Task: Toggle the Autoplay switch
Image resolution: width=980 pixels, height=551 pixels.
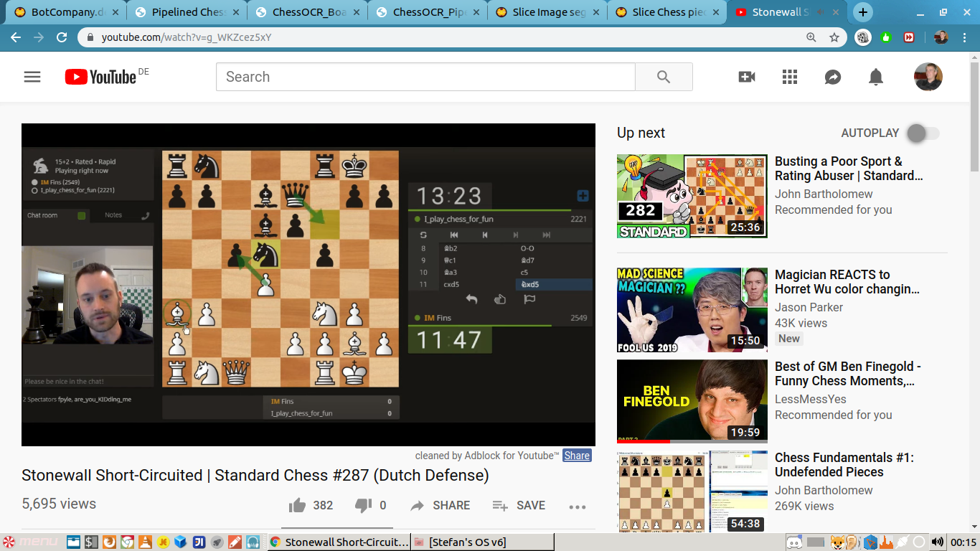Action: (x=923, y=133)
